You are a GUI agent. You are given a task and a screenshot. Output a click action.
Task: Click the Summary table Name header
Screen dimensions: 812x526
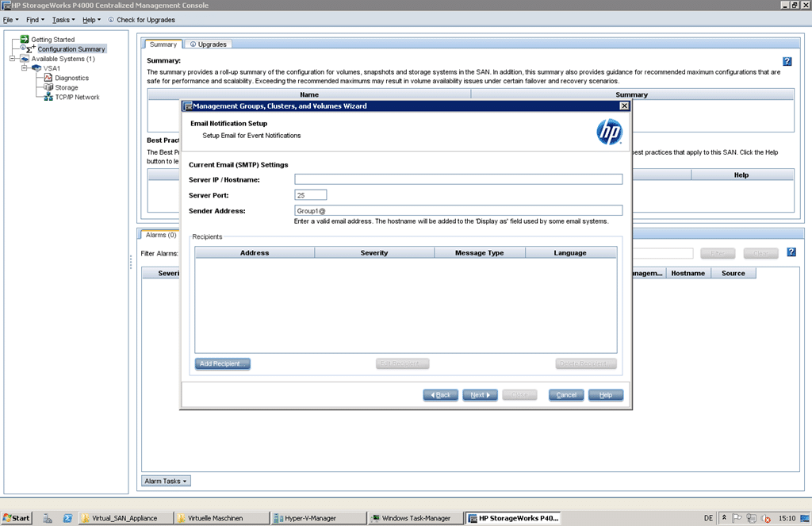click(x=309, y=94)
